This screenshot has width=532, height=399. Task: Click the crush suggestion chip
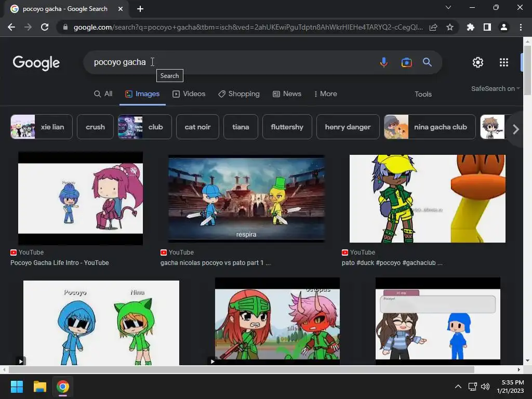(x=96, y=127)
